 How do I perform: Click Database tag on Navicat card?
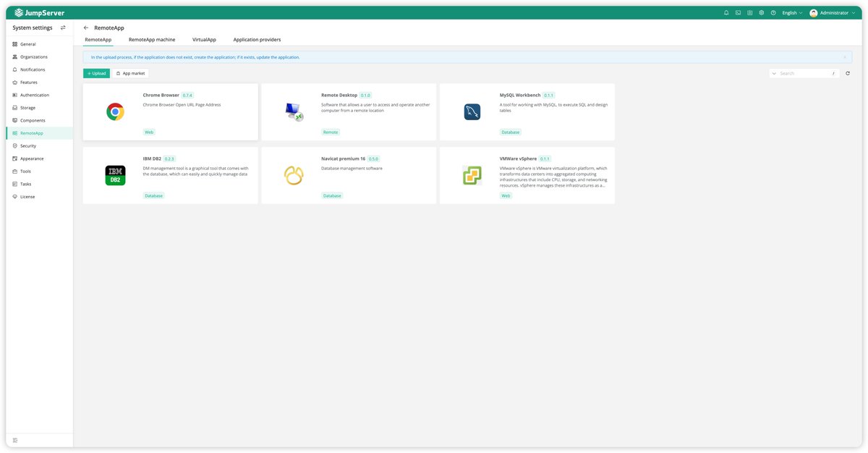click(332, 195)
